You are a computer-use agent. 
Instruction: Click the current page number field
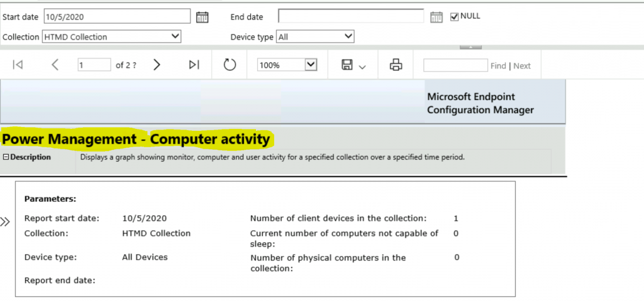coord(94,65)
